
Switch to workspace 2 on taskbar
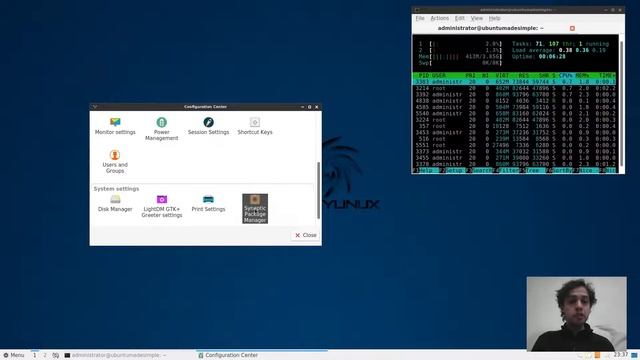[45, 355]
